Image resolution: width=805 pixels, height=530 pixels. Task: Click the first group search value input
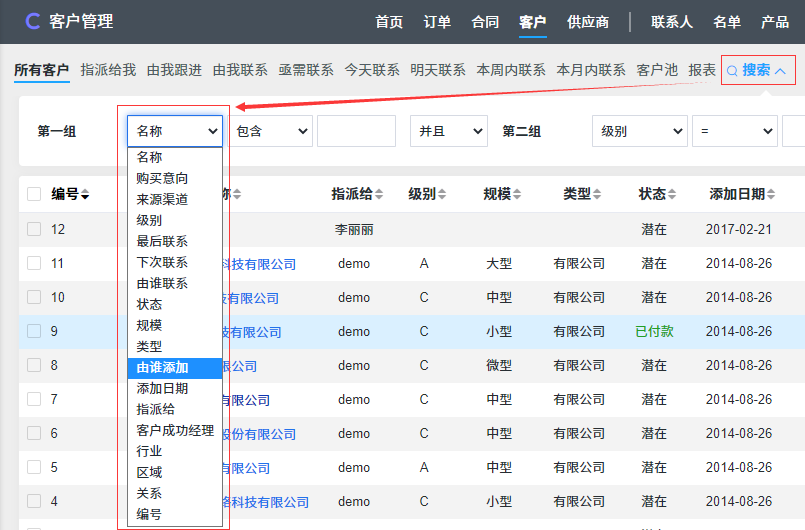(x=356, y=131)
